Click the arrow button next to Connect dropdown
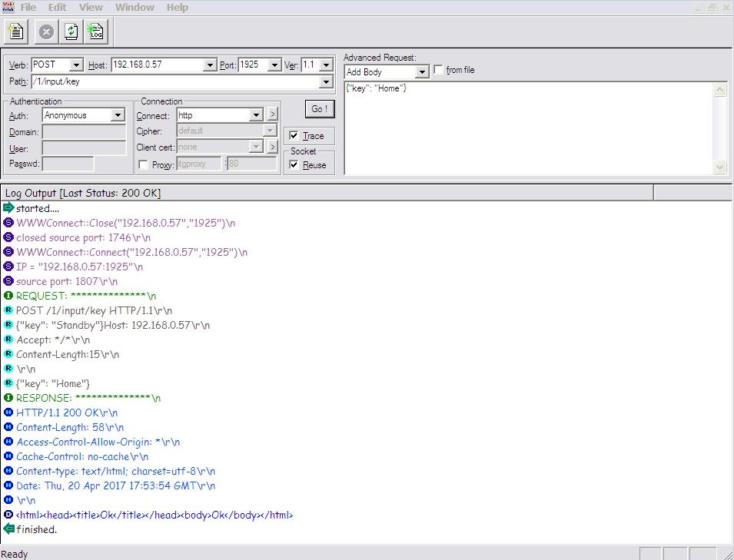The height and width of the screenshot is (560, 734). (271, 115)
